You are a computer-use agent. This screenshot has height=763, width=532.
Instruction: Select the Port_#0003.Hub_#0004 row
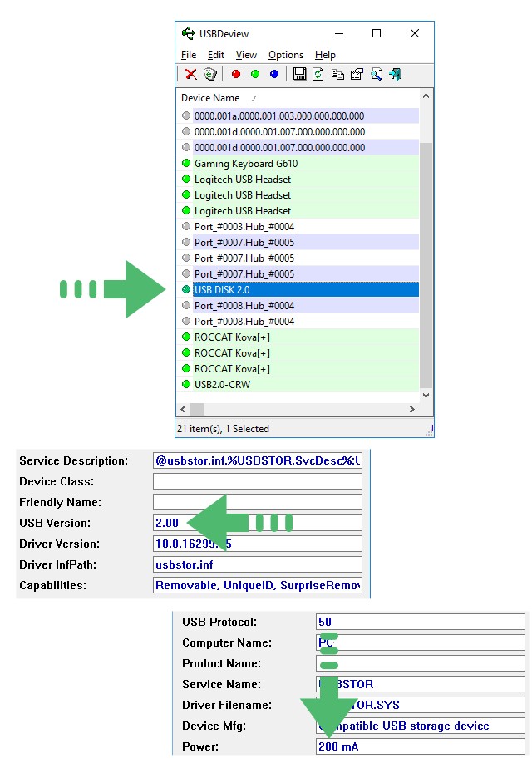tap(298, 226)
